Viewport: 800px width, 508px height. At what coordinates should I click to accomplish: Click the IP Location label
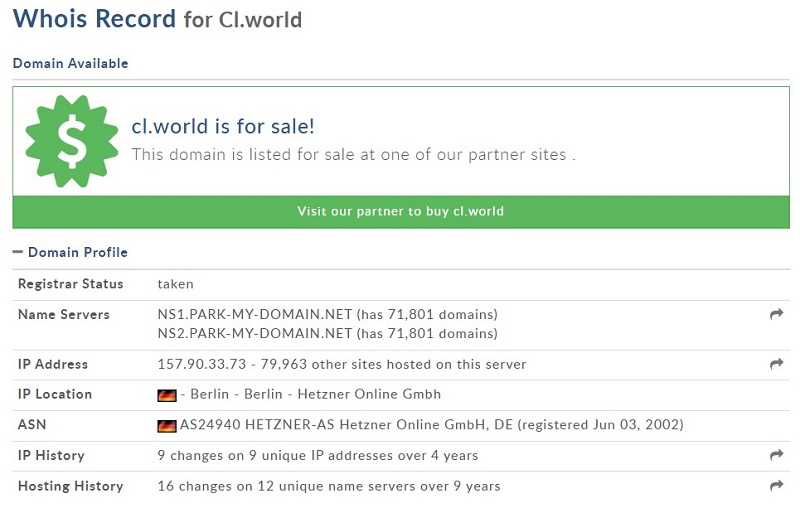tap(55, 394)
